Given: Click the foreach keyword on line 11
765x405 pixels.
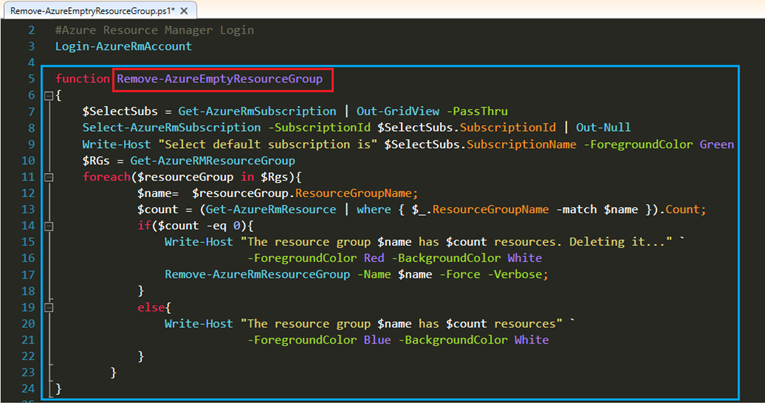Looking at the screenshot, I should tap(106, 177).
